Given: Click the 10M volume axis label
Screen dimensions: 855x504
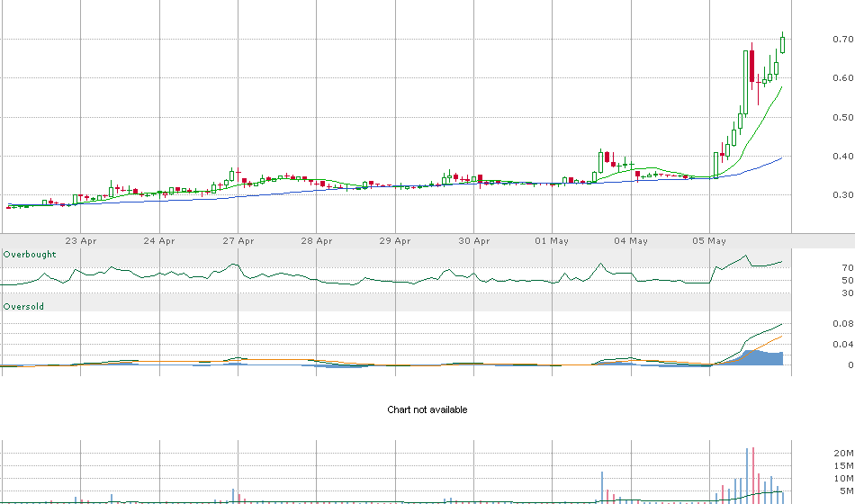Looking at the screenshot, I should [843, 479].
